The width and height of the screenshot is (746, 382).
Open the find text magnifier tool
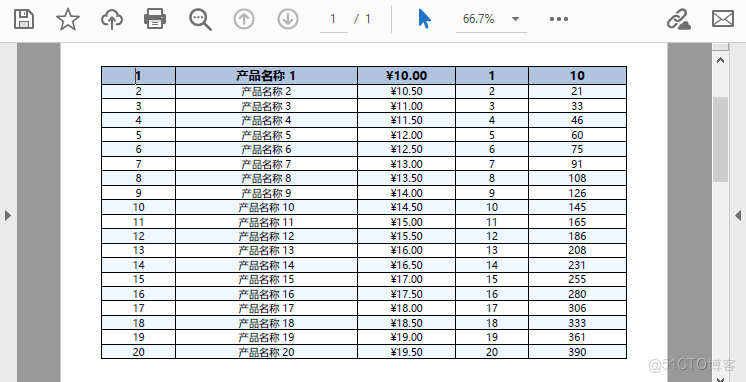(x=200, y=20)
